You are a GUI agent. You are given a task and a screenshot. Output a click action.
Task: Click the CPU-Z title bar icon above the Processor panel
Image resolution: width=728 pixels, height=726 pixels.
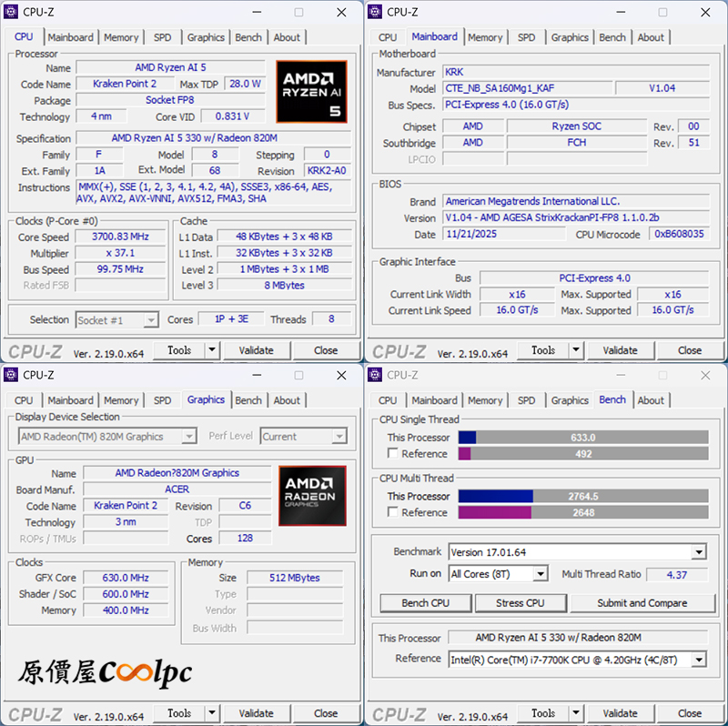(x=11, y=12)
